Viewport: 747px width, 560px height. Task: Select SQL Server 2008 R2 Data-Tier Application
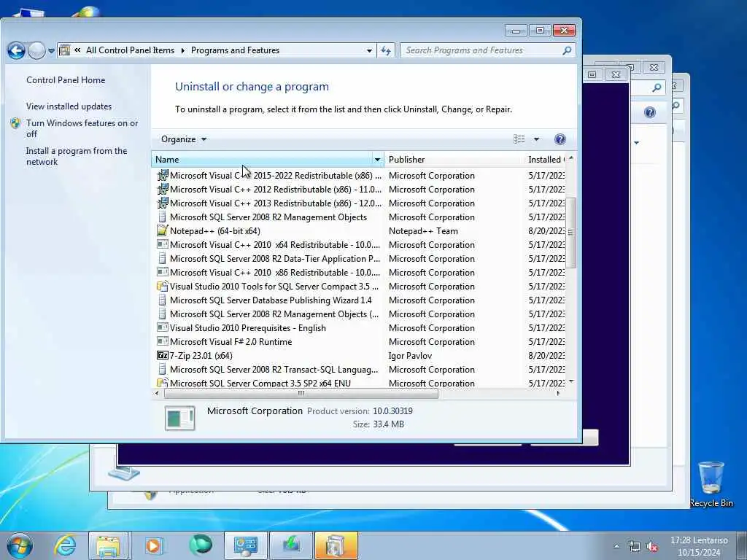(x=275, y=259)
